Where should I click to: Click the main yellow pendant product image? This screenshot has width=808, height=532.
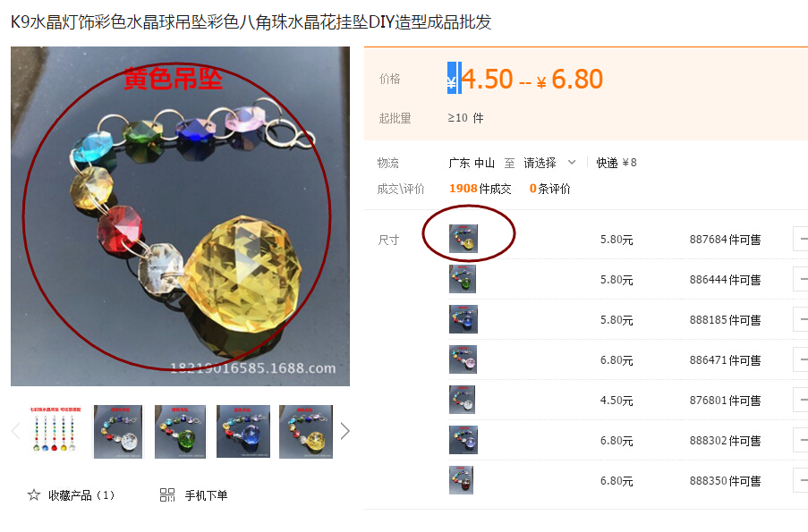click(x=181, y=216)
